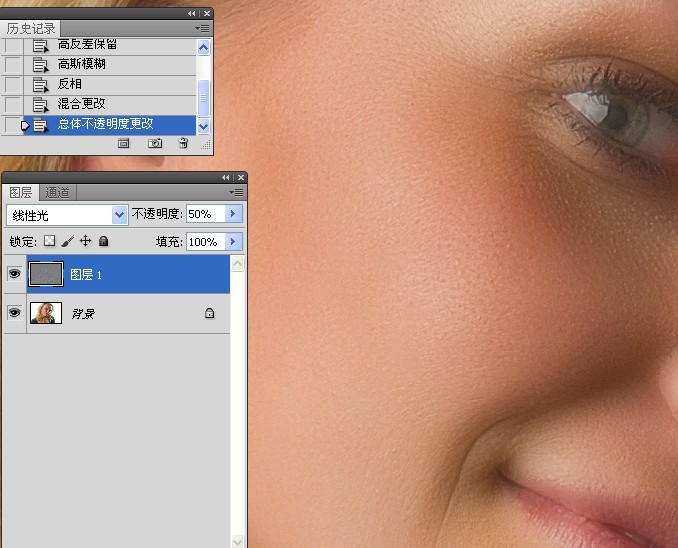The height and width of the screenshot is (548, 678).
Task: Click the state icon beside 反相
Action: (x=41, y=85)
